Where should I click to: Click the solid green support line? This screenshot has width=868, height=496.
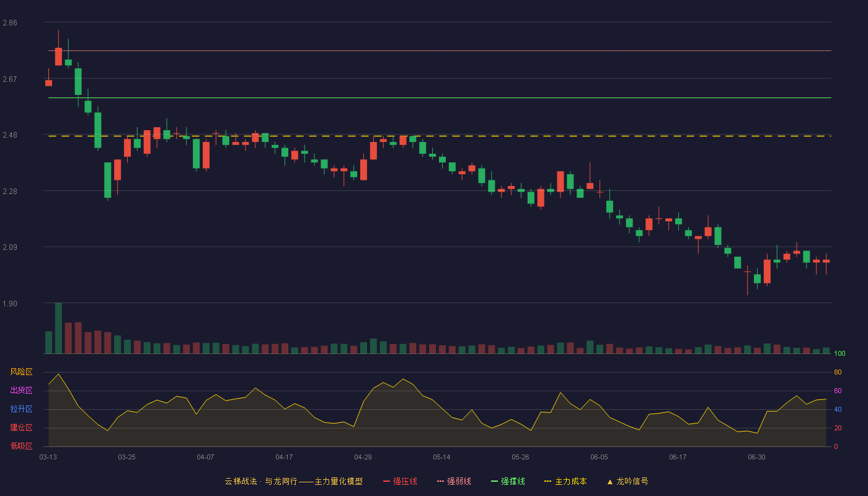(x=440, y=98)
